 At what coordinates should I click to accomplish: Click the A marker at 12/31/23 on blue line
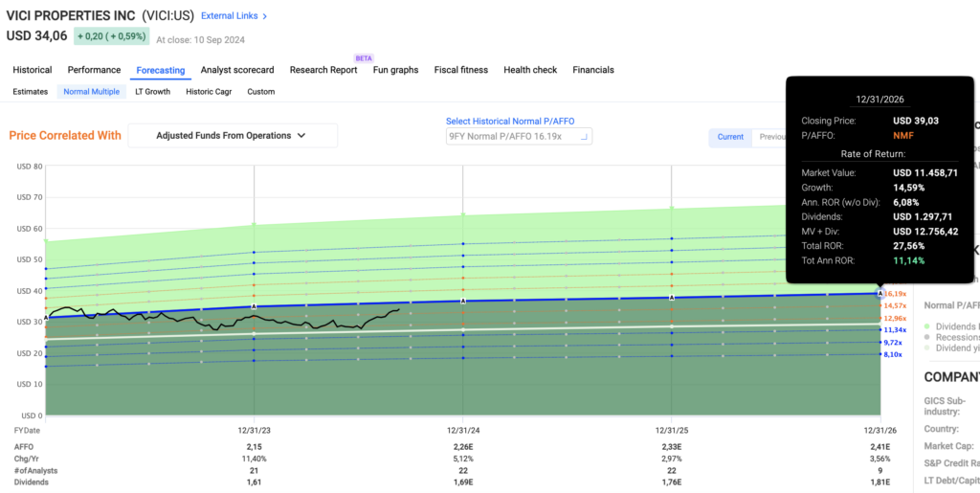pyautogui.click(x=254, y=306)
